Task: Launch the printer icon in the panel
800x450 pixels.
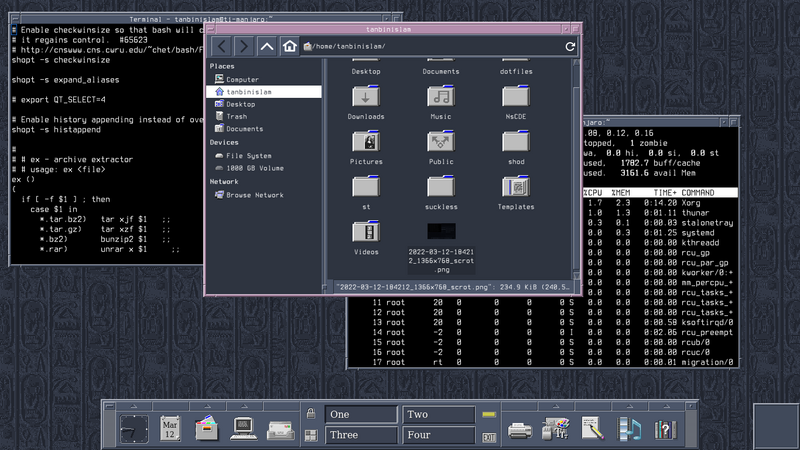Action: pos(520,430)
